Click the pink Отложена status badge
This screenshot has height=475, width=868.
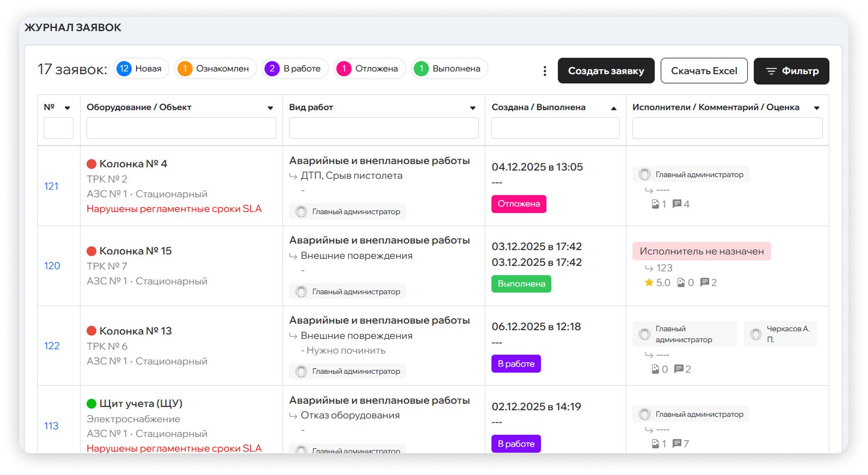[519, 204]
